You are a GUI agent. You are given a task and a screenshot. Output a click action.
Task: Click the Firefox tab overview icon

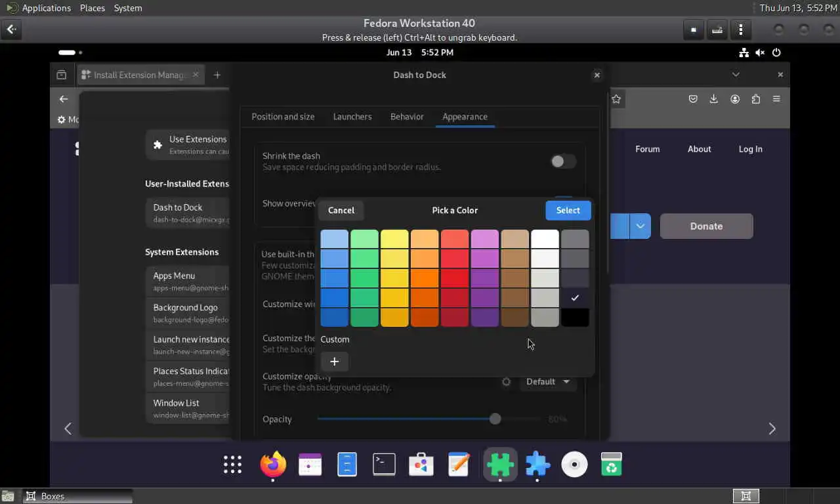(x=61, y=75)
